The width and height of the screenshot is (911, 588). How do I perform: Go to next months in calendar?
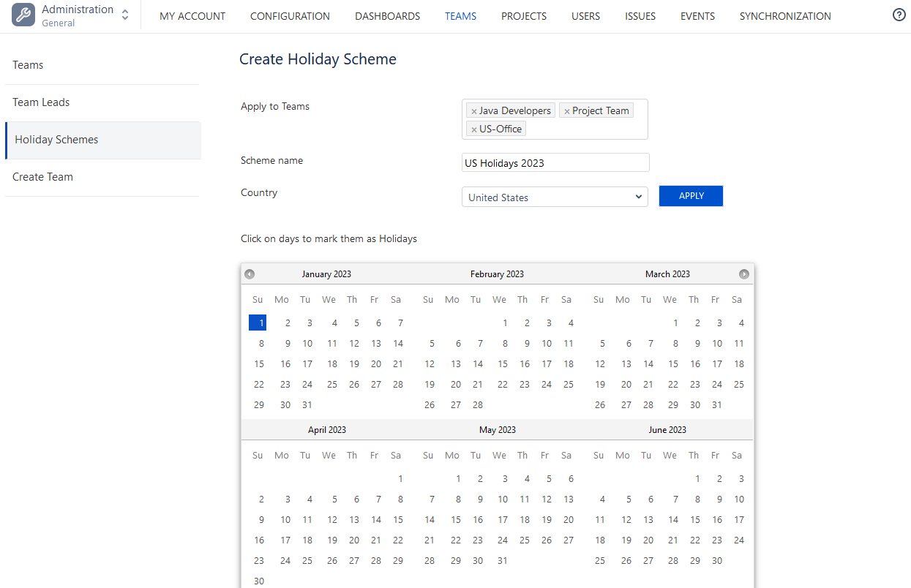tap(744, 274)
